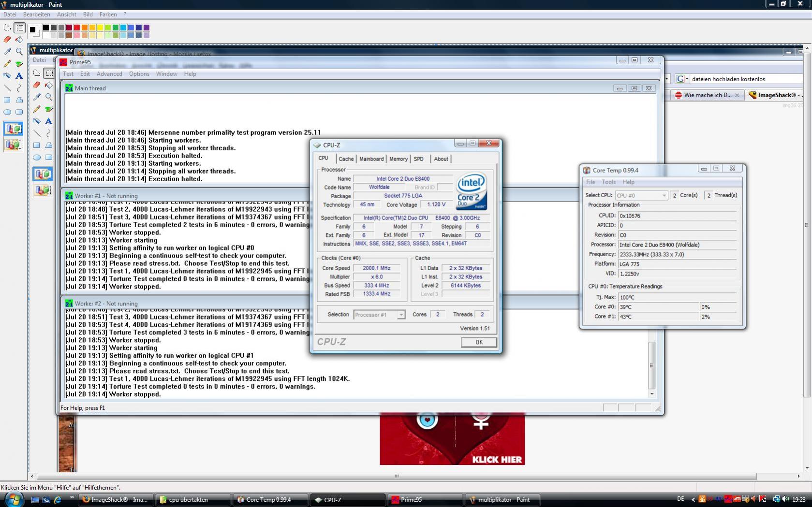Pick Curve tool in main Paint toolbox
812x507 pixels.
19,87
